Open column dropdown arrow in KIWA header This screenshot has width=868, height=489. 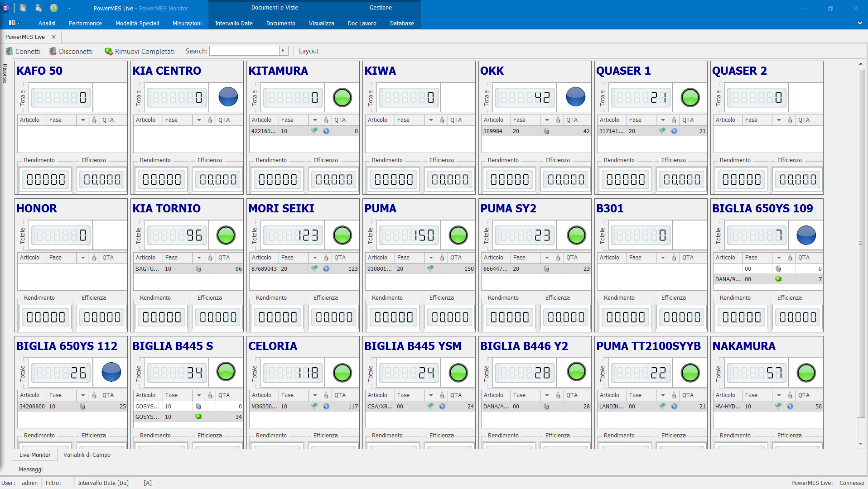(431, 120)
